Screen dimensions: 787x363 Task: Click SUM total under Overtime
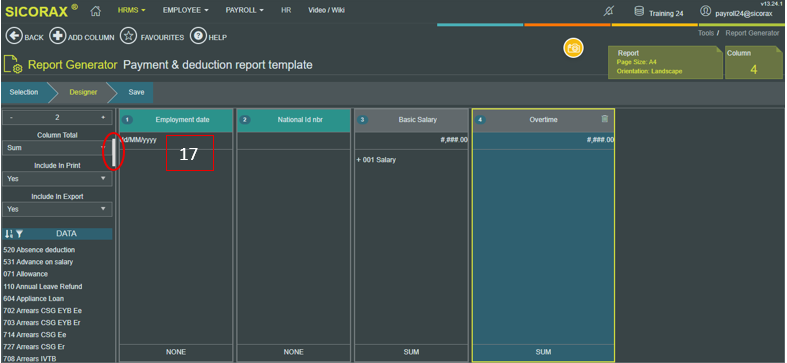(x=543, y=352)
